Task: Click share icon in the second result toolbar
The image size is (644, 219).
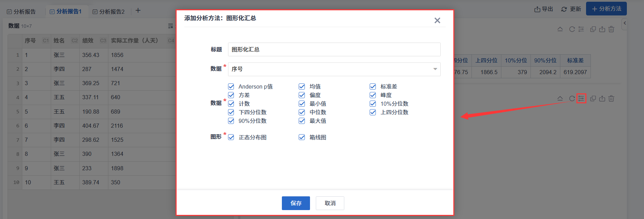Action: 602,99
